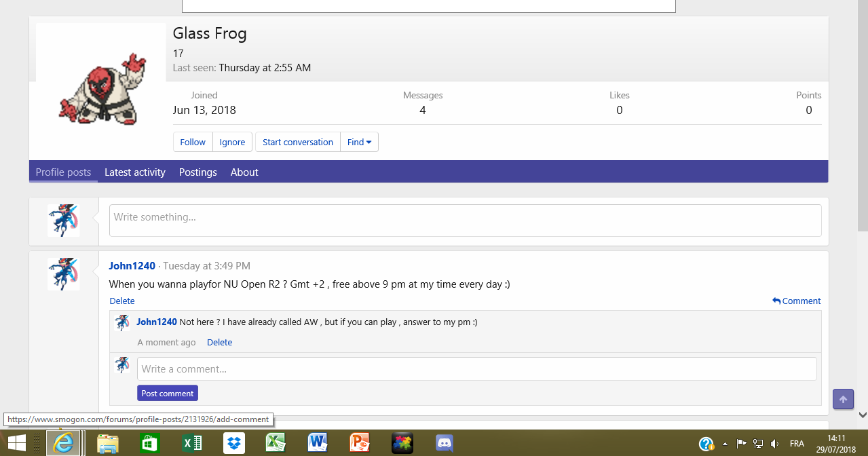Click the Follow button

tap(193, 142)
